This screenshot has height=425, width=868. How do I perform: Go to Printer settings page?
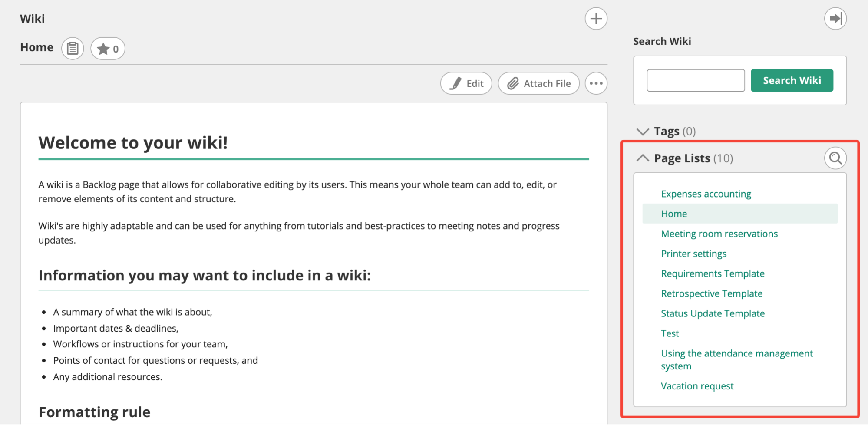(693, 254)
